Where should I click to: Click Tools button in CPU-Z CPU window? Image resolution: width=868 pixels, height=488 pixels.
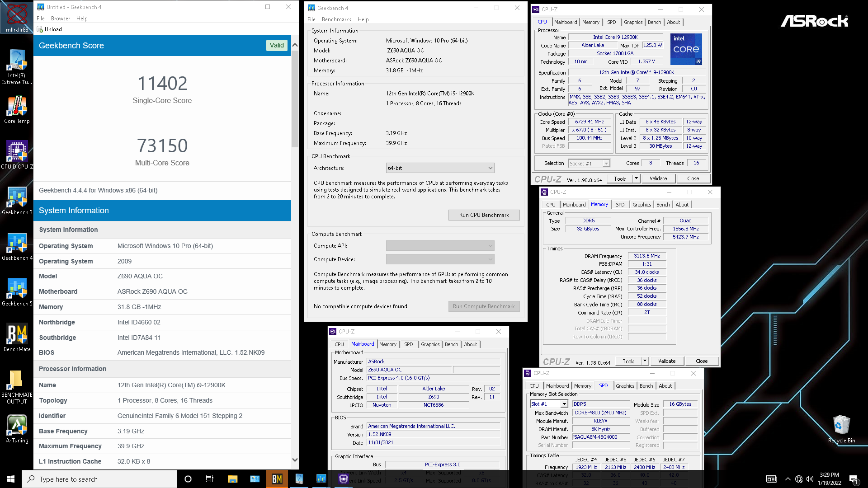(620, 178)
